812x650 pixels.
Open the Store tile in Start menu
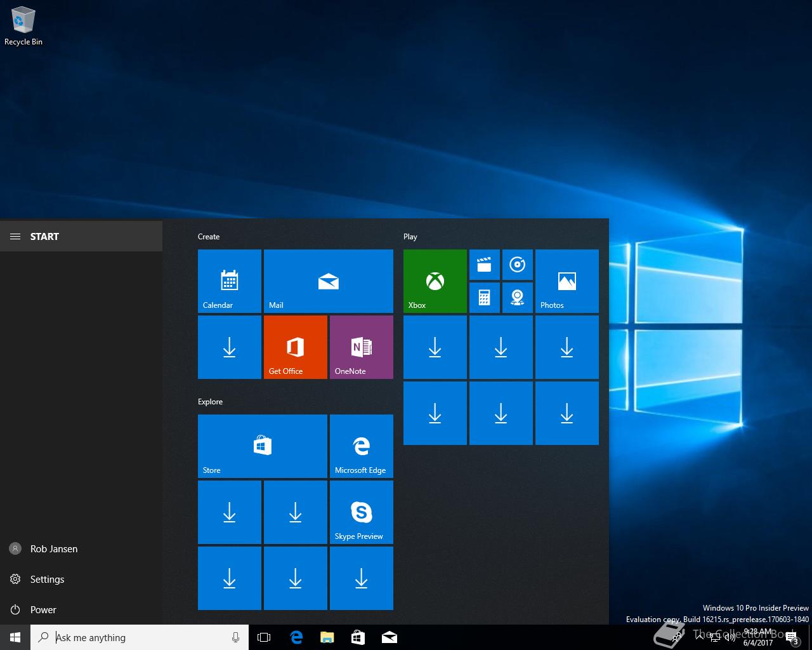point(263,446)
